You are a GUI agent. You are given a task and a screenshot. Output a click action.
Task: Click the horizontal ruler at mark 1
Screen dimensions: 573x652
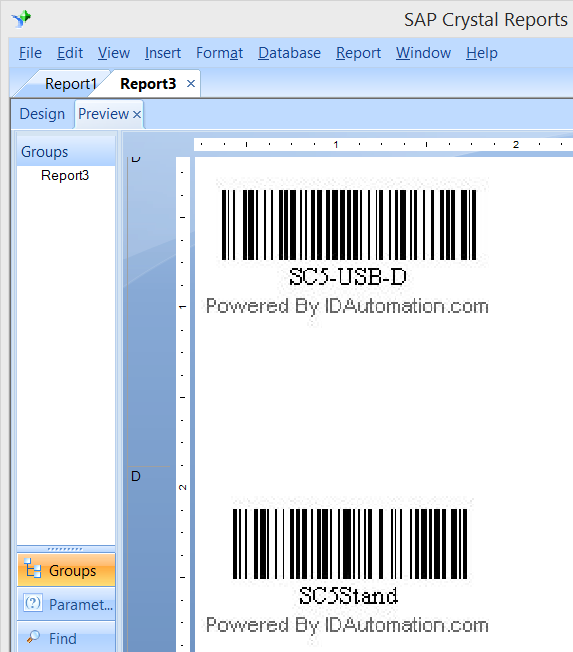[336, 145]
